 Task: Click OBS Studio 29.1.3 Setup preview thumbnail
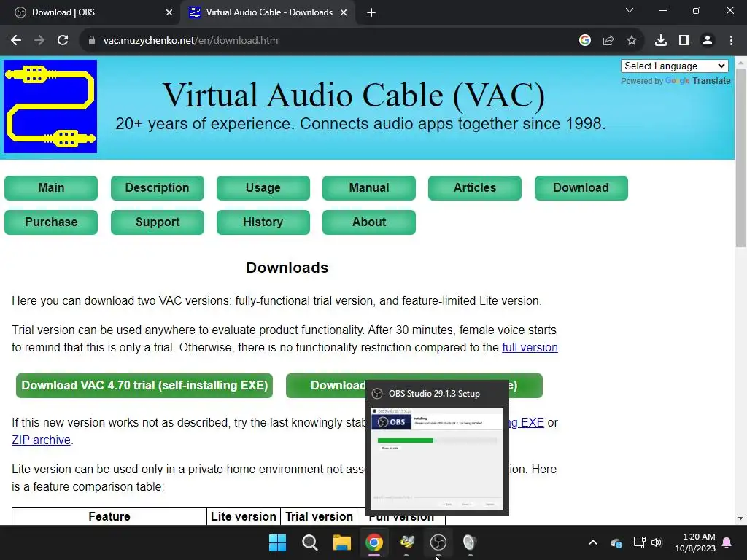coord(438,459)
